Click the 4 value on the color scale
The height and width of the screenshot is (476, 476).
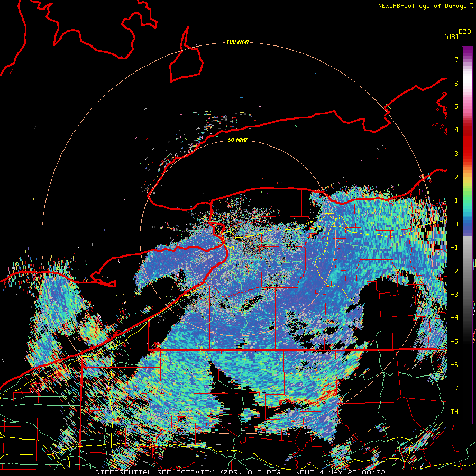(x=456, y=130)
